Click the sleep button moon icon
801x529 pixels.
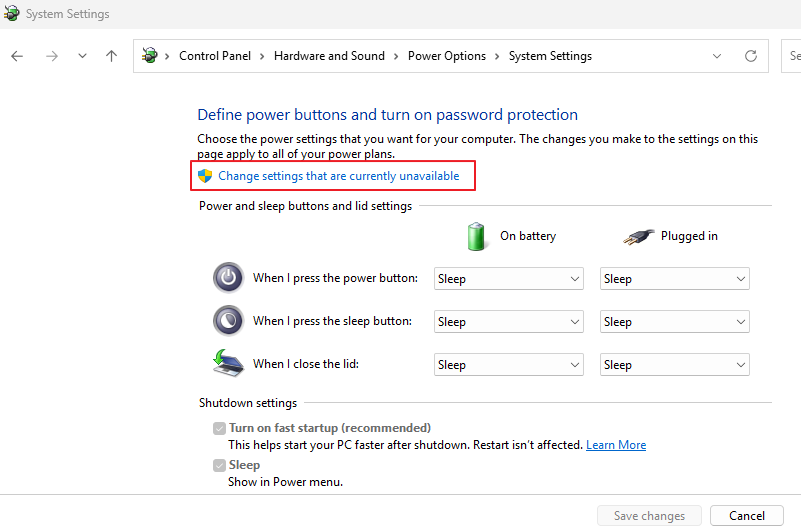[x=228, y=321]
